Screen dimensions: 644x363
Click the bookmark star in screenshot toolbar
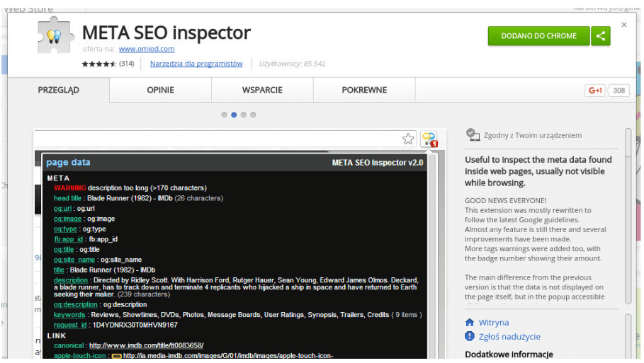(x=408, y=139)
